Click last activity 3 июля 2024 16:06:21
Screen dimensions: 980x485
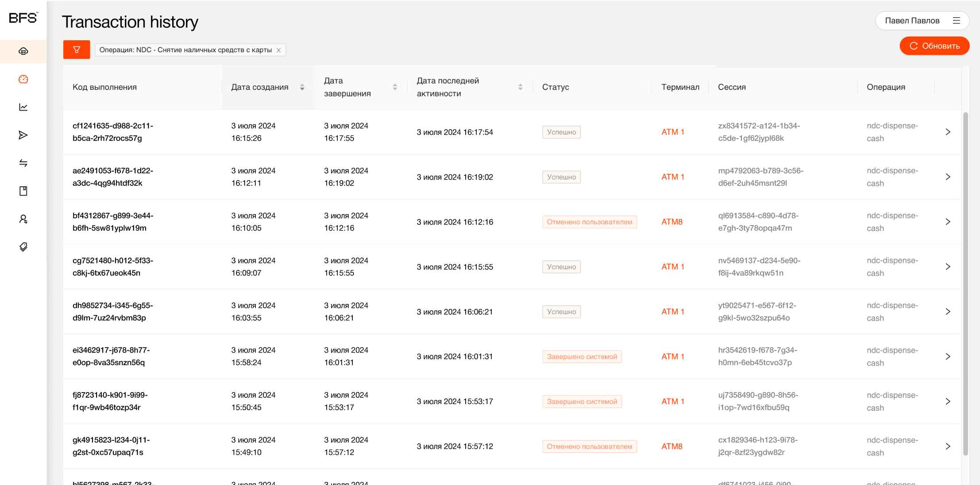point(455,312)
